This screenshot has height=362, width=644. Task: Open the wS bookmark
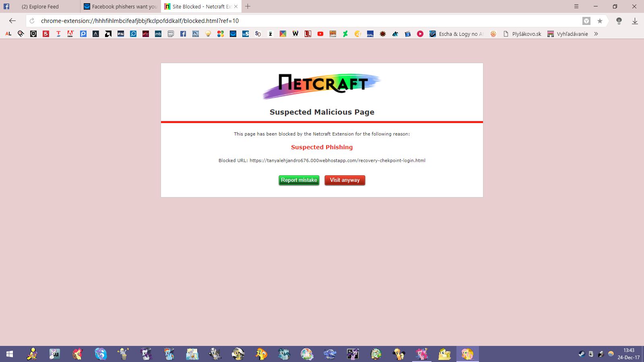(246, 34)
